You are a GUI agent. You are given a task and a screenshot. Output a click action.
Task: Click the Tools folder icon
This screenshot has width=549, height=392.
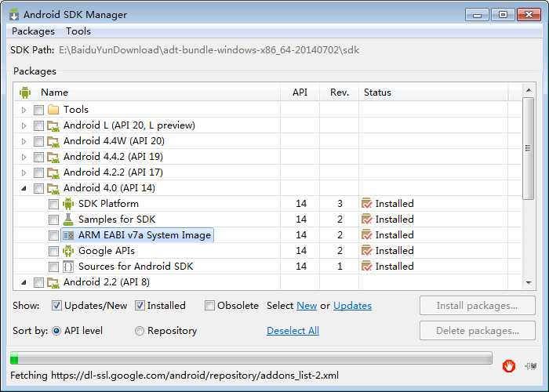pyautogui.click(x=53, y=110)
